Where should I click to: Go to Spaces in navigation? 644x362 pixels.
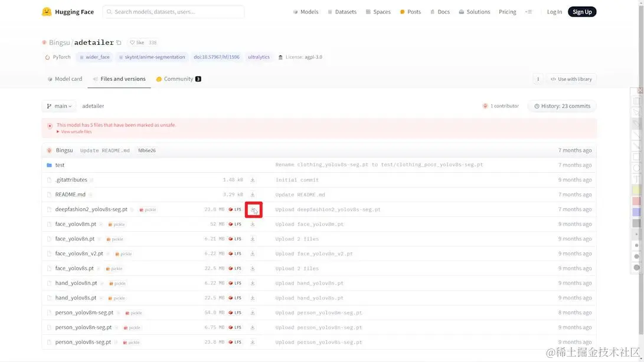coord(378,12)
